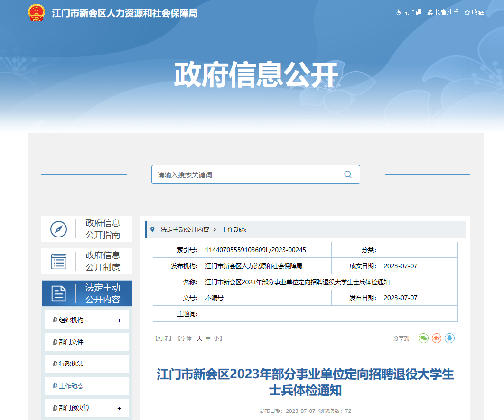
Task: Share the article via Weibo icon
Action: [437, 338]
